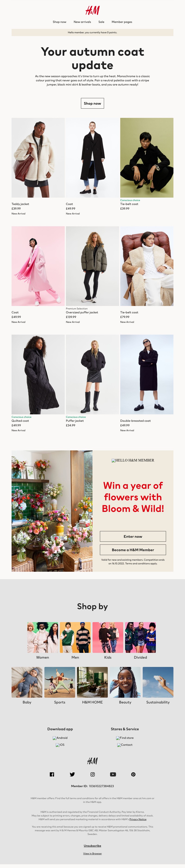Open the Privacy Notice link
This screenshot has width=185, height=868.
[138, 819]
